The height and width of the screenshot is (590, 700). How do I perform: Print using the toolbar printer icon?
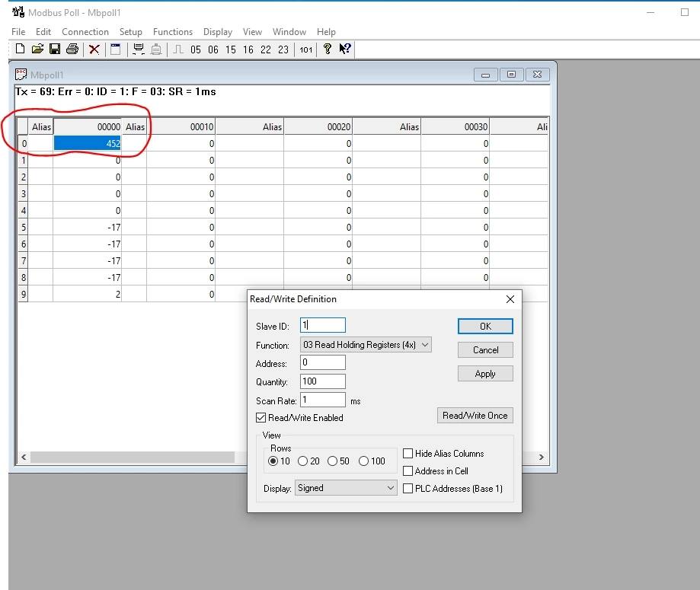(x=72, y=49)
